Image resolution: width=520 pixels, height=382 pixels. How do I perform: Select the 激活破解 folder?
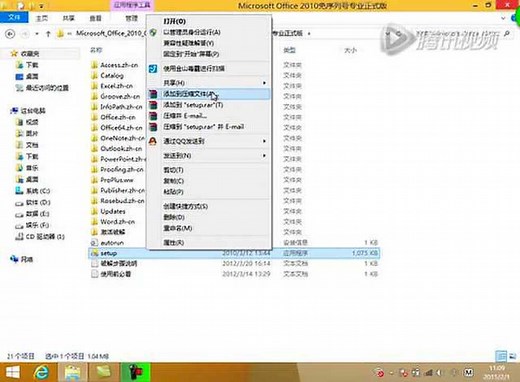112,232
